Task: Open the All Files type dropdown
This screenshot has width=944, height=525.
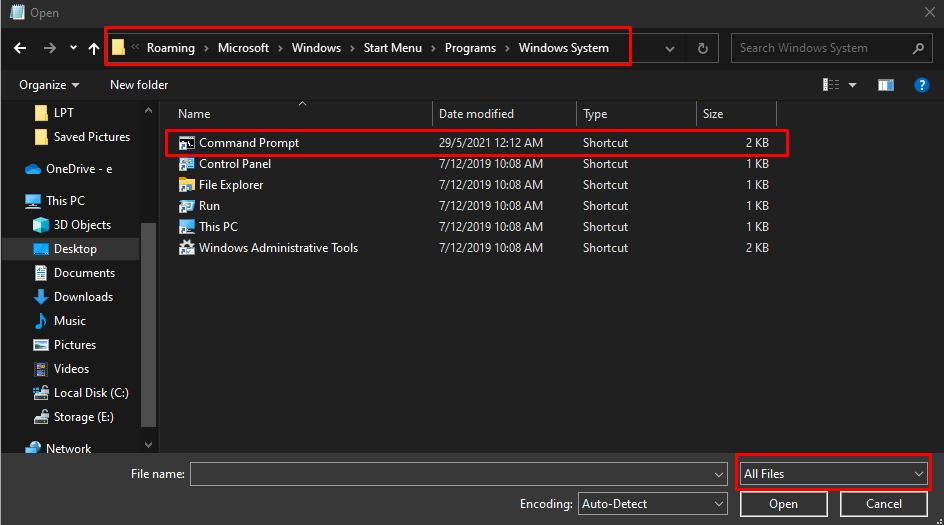Action: [x=833, y=474]
